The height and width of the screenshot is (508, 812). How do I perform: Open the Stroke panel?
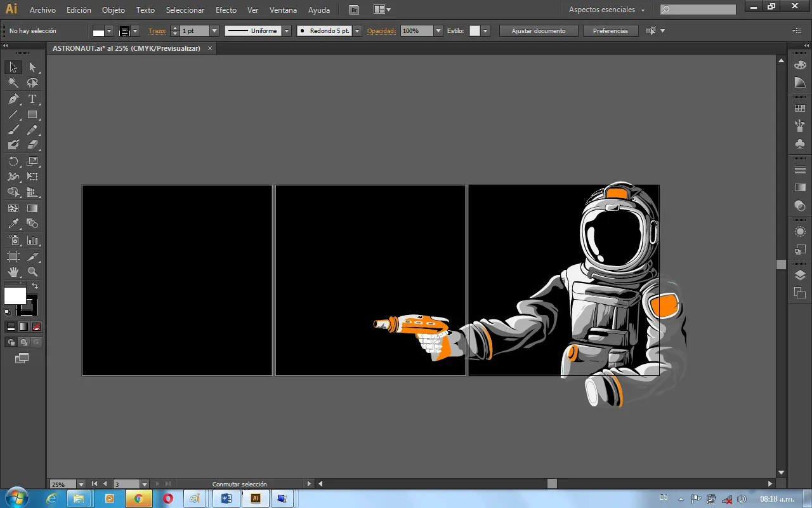click(800, 170)
